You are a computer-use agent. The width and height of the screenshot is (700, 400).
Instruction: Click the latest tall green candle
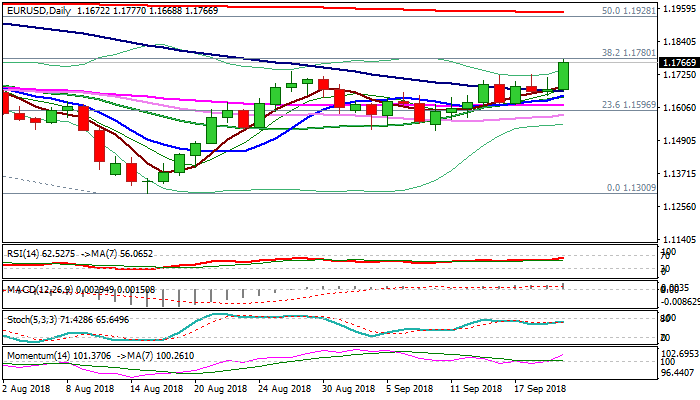pos(563,76)
